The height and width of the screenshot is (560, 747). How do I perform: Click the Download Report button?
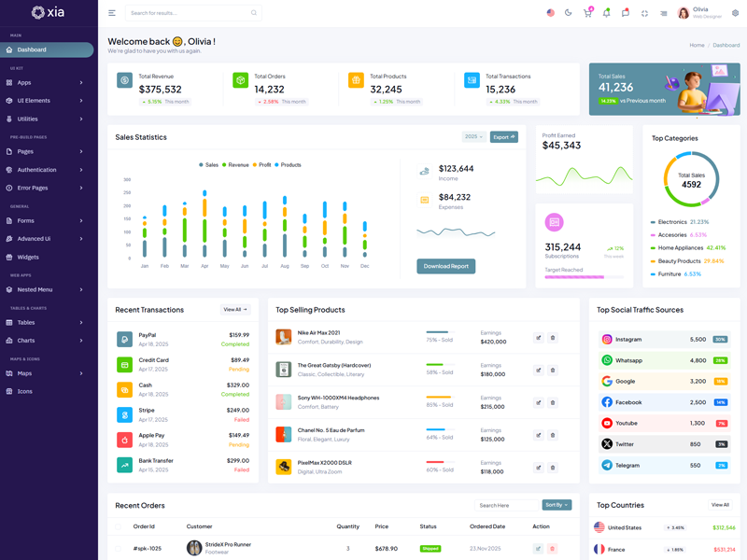click(x=445, y=266)
